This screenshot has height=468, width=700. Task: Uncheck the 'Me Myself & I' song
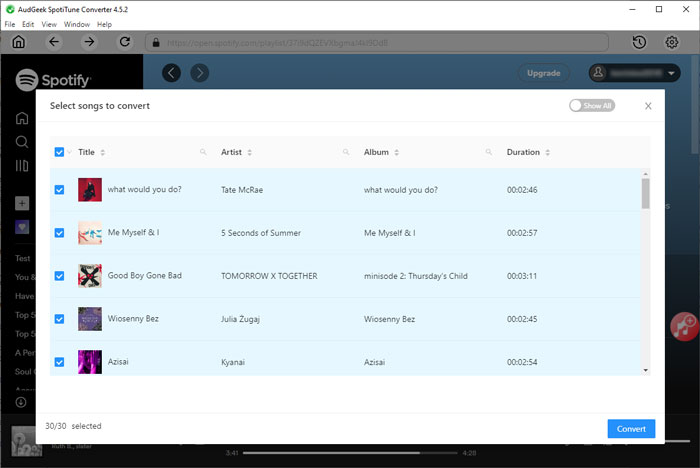[x=59, y=233]
